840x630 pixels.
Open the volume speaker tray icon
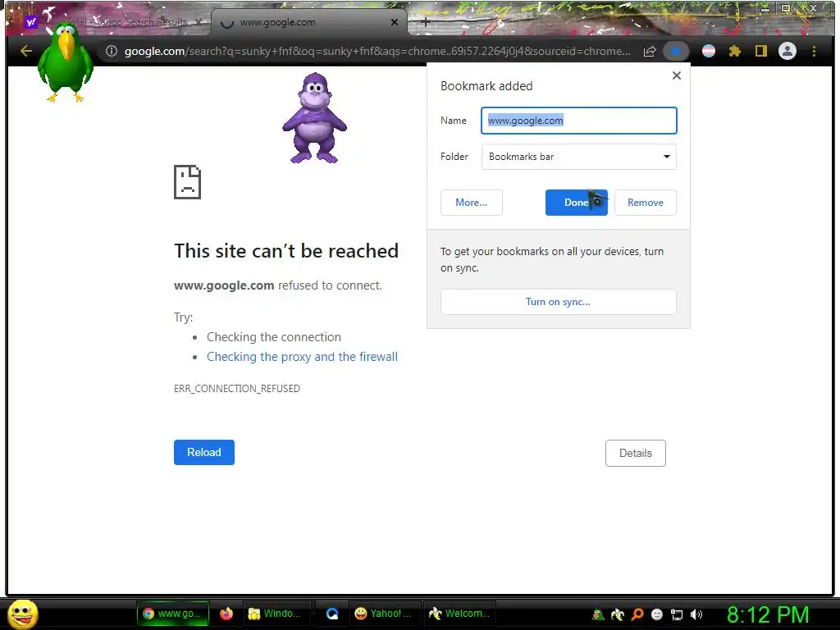pos(696,615)
